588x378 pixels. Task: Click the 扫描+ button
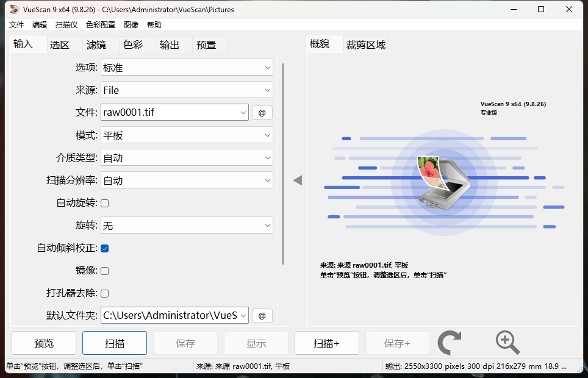[x=327, y=343]
